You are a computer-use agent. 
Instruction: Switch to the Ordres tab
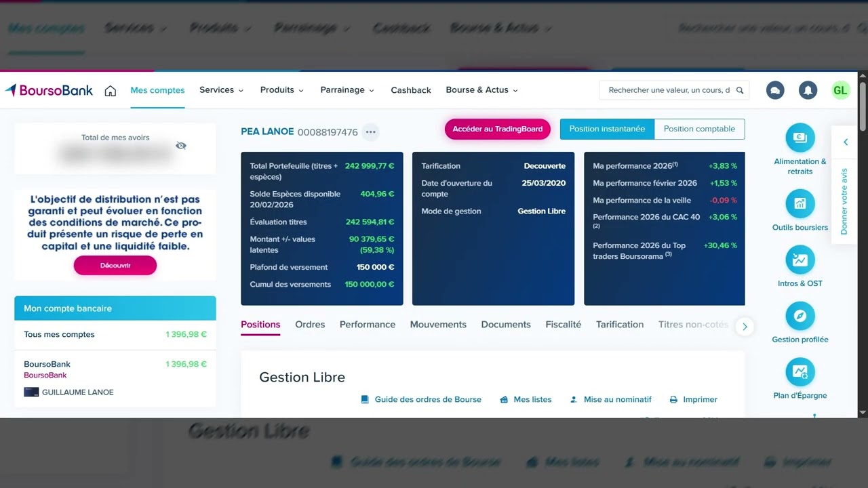tap(310, 325)
